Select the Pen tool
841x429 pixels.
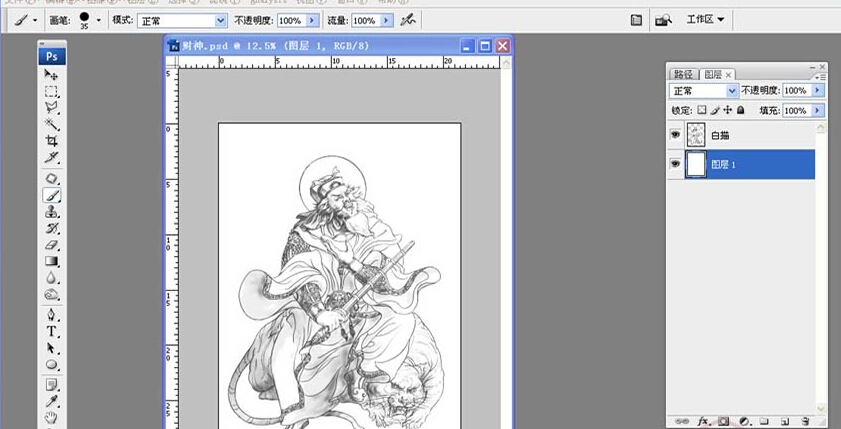[51, 315]
